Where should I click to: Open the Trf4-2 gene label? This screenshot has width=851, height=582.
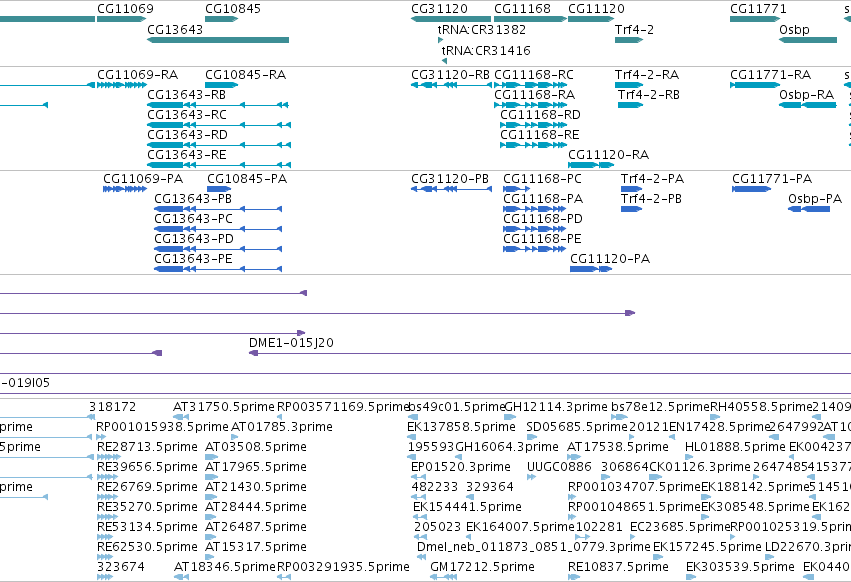634,29
